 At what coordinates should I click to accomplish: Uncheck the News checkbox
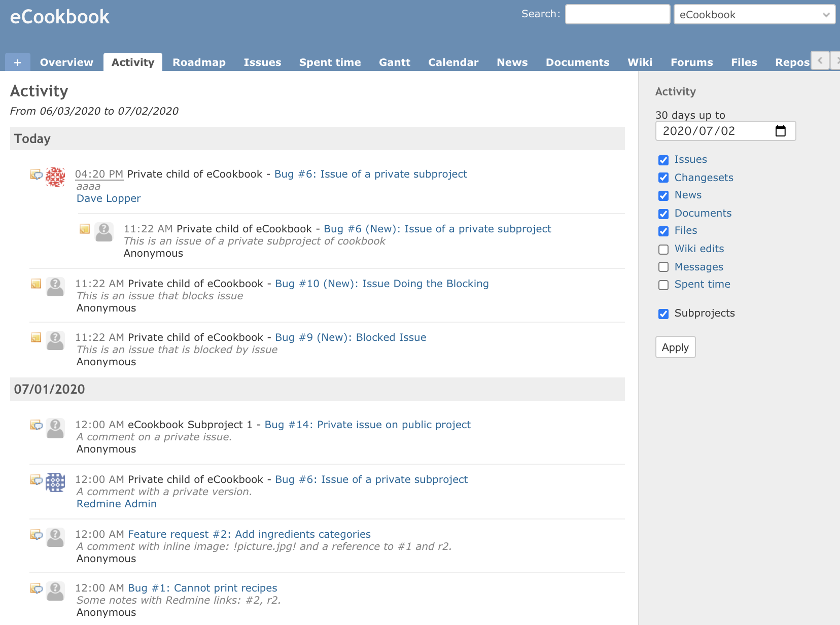coord(663,196)
